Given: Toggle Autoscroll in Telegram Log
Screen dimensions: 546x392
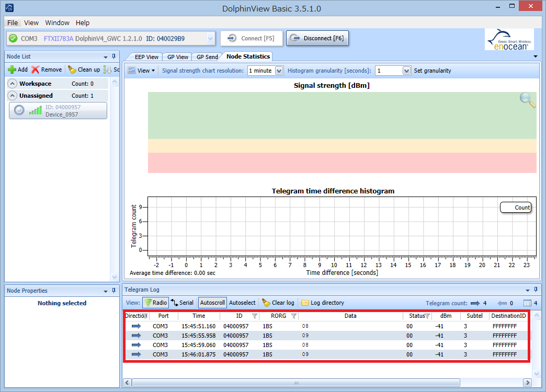Looking at the screenshot, I should click(x=212, y=303).
